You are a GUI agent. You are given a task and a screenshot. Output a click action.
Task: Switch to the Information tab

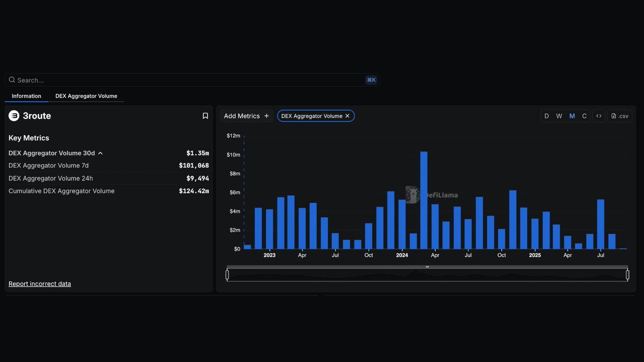click(26, 96)
